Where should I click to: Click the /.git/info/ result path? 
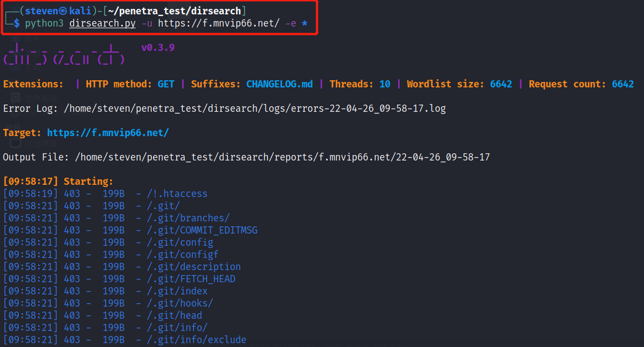point(177,328)
